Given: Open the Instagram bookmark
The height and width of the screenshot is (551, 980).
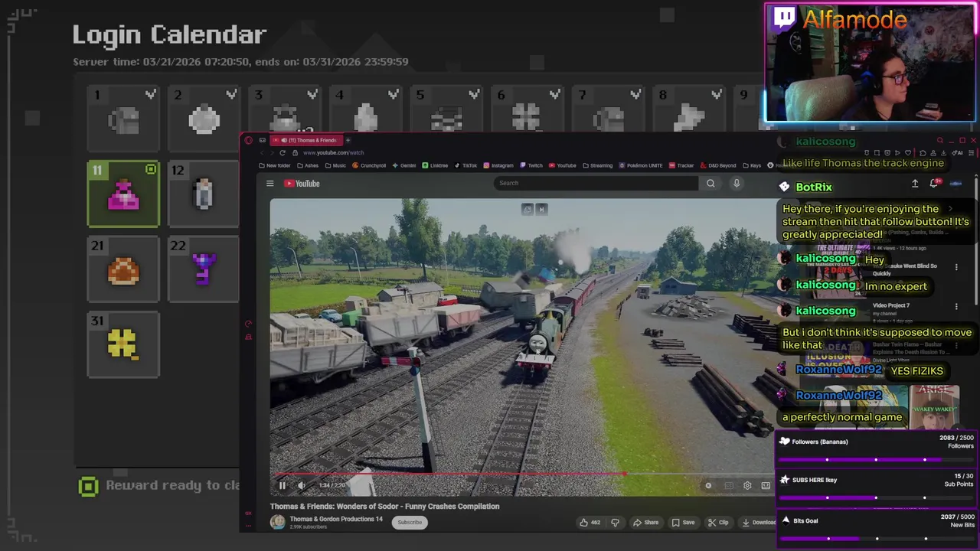Looking at the screenshot, I should point(498,165).
